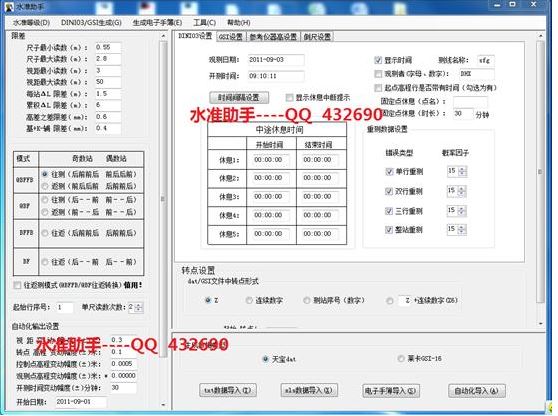Switch to the DINI03设置 tab
This screenshot has height=416, width=558.
click(x=195, y=36)
